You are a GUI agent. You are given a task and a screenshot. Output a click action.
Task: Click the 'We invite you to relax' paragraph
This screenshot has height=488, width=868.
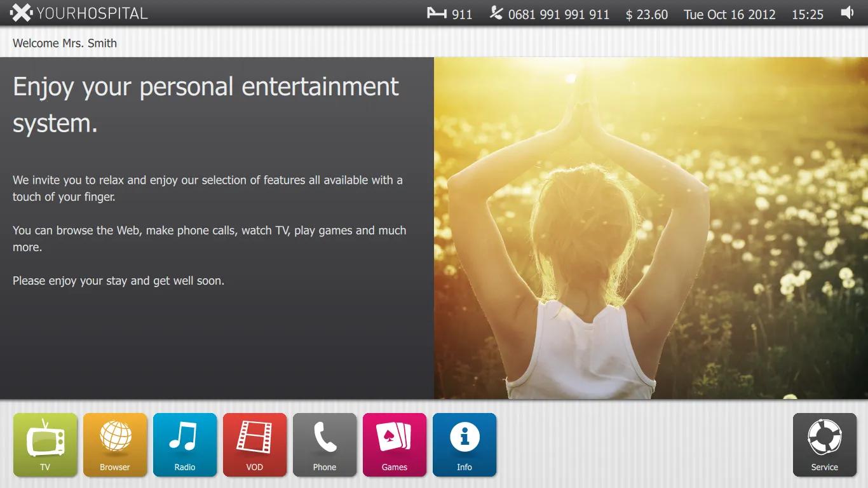tap(208, 189)
